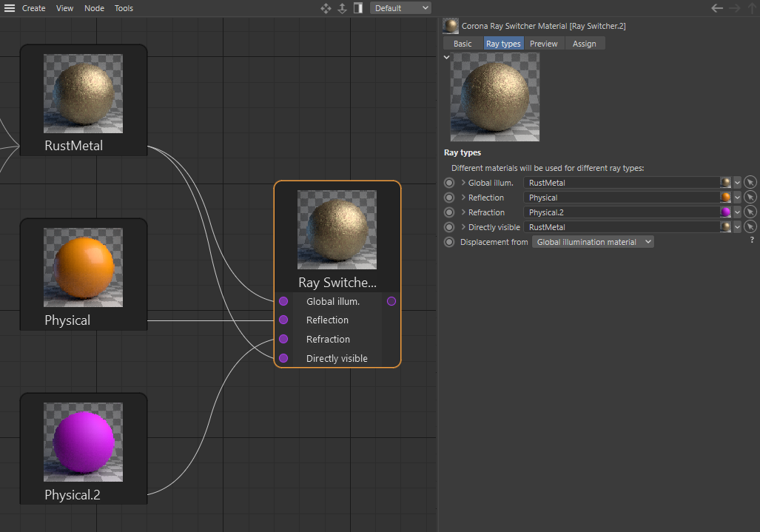
Task: Click the four-arrow pan view icon
Action: pyautogui.click(x=326, y=8)
